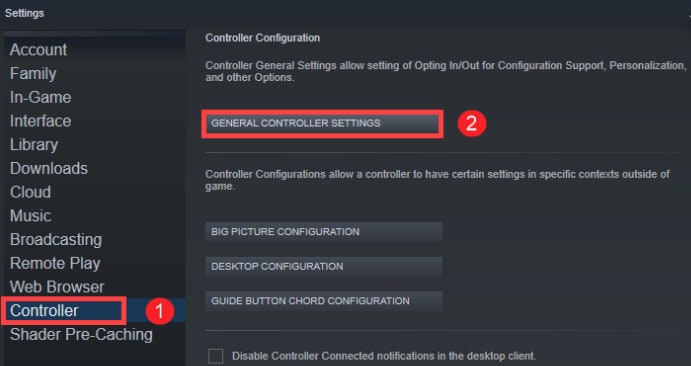The height and width of the screenshot is (366, 691).
Task: Go to Interface settings
Action: [x=41, y=121]
